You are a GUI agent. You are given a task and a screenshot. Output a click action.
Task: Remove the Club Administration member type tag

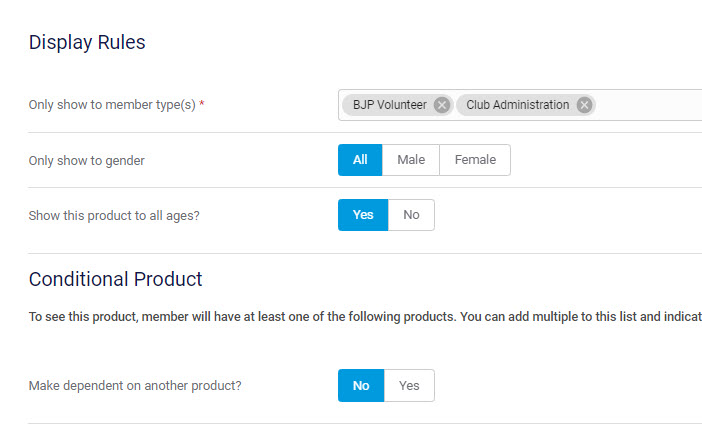584,105
